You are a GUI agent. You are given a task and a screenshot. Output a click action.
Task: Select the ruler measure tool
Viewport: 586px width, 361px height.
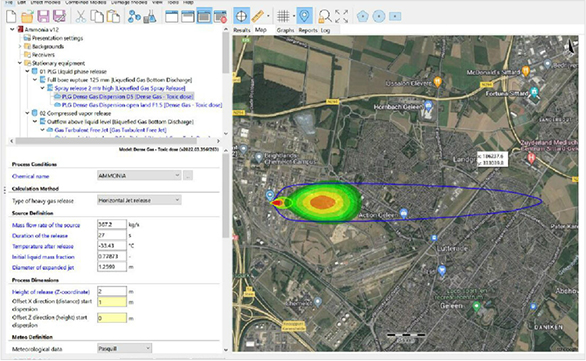257,16
